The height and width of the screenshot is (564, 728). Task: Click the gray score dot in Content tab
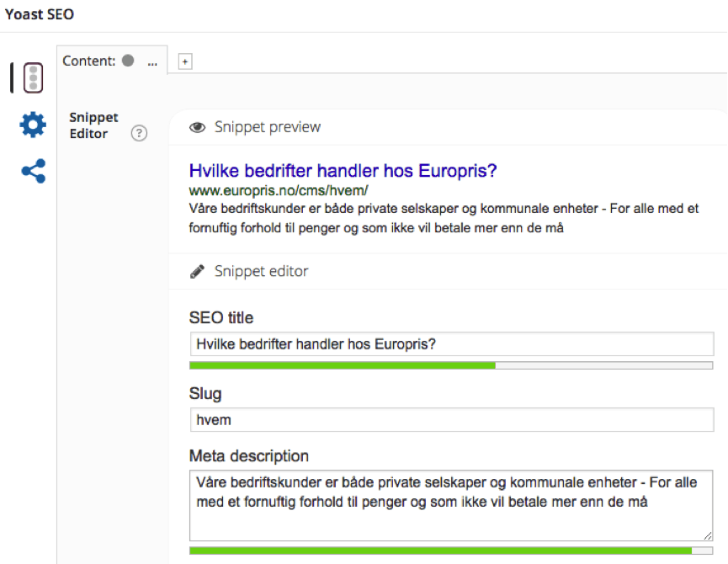pos(128,61)
